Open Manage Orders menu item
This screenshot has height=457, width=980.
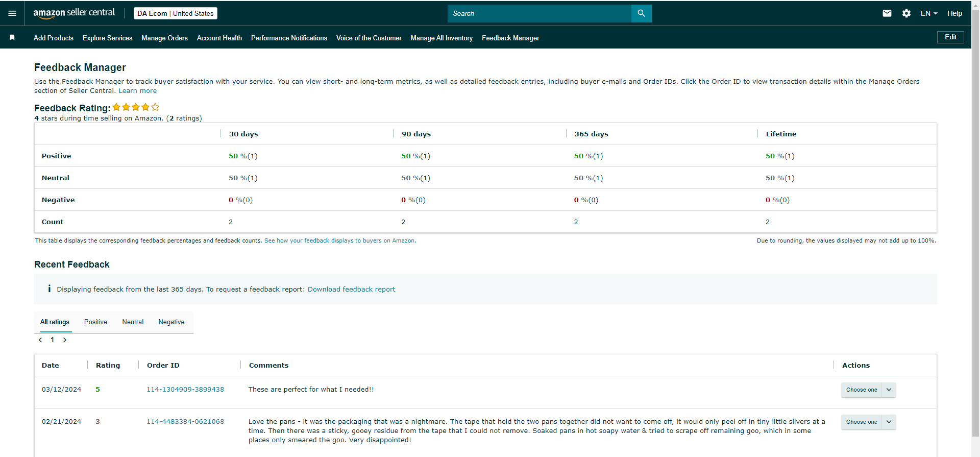pyautogui.click(x=164, y=38)
